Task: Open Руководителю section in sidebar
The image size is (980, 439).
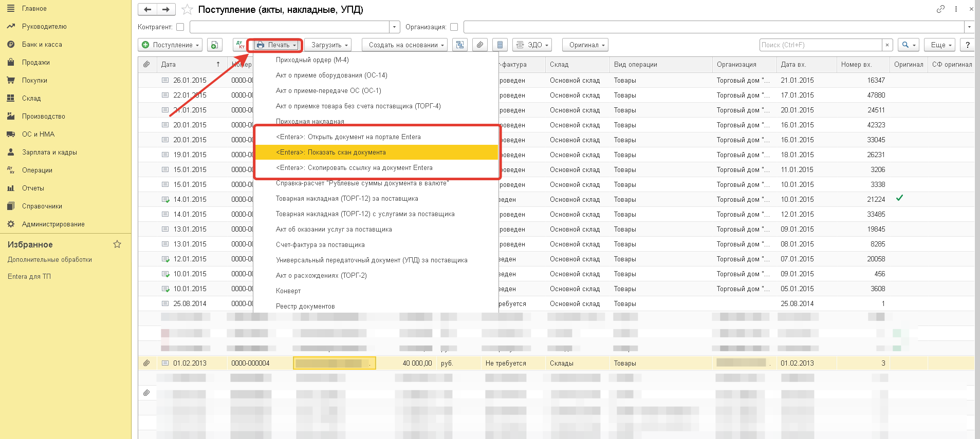Action: [x=44, y=26]
